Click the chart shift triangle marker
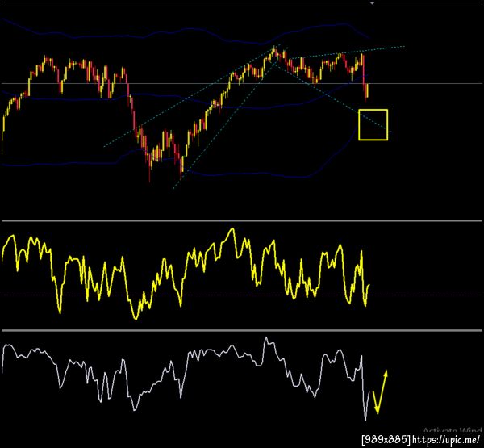This screenshot has width=484, height=448. click(x=373, y=2)
